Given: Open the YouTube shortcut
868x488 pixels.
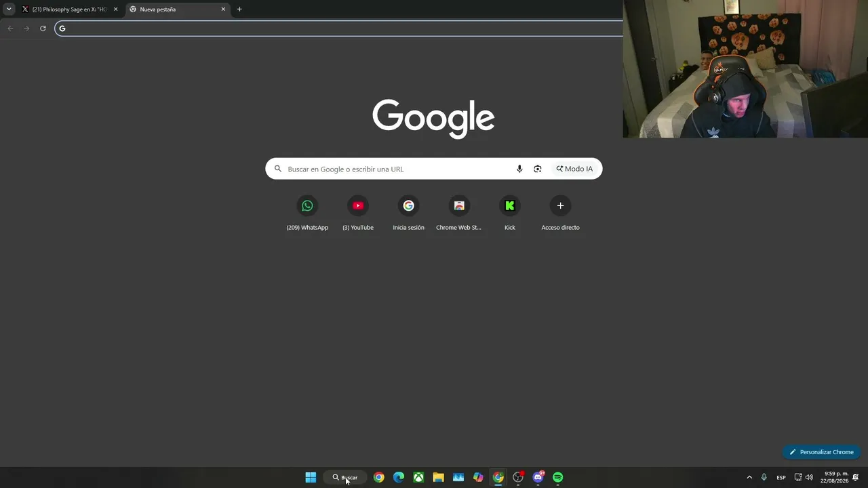Looking at the screenshot, I should click(358, 212).
